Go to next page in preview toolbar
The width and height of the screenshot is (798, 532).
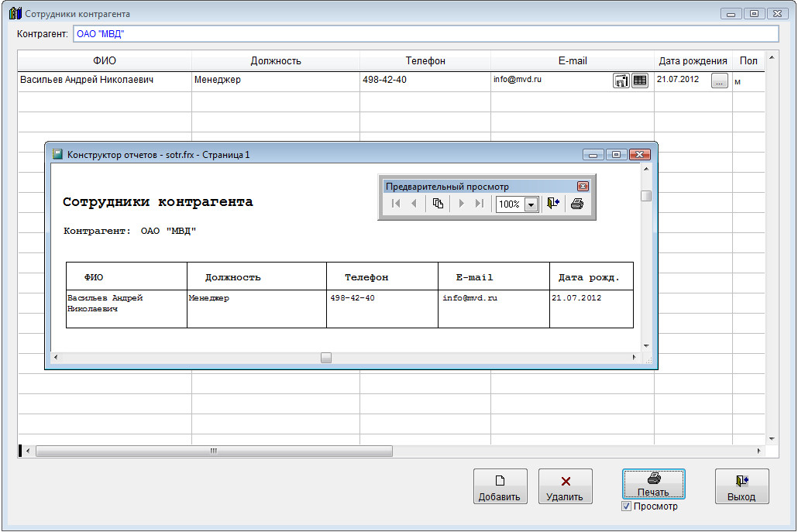[x=461, y=204]
